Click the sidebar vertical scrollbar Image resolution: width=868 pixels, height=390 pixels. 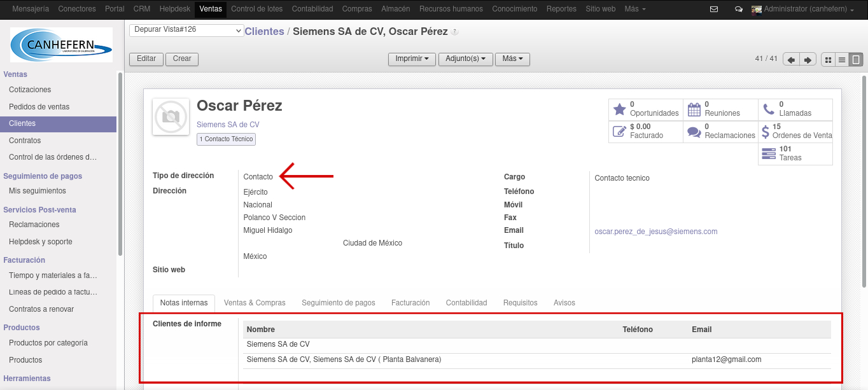click(x=120, y=164)
